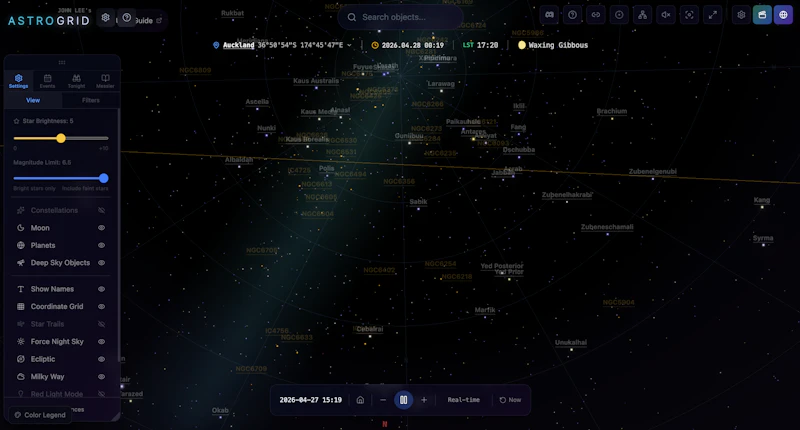Click the Real-time button
Screen dimensions: 800x430
pos(464,400)
